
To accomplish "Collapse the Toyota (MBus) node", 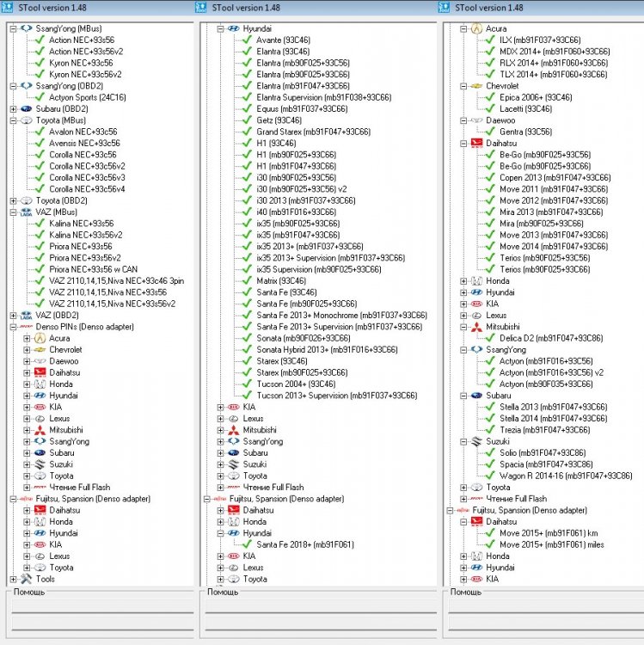I will [13, 120].
